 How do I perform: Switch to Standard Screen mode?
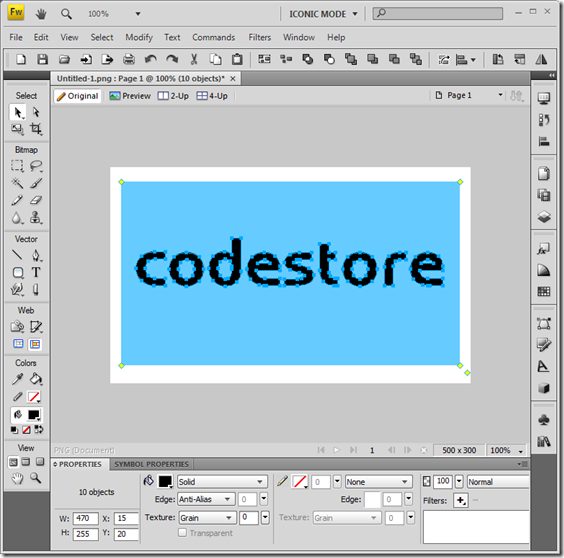(13, 462)
